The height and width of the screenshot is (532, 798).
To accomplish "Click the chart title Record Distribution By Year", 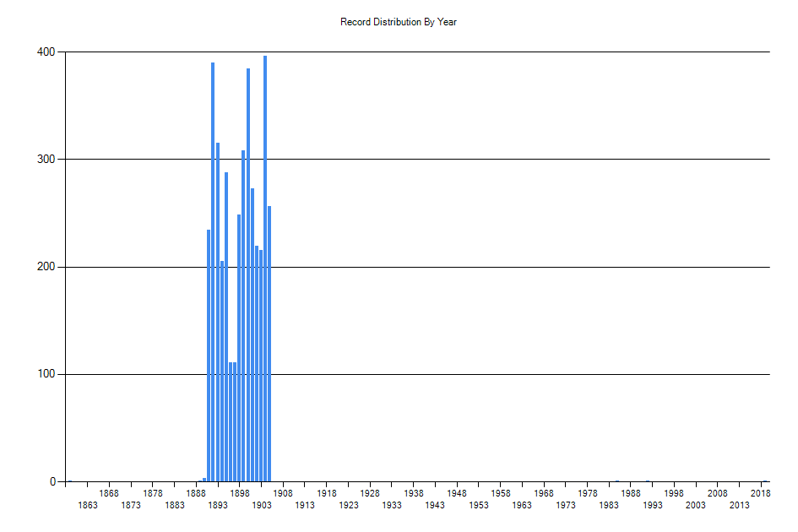I will pos(399,22).
